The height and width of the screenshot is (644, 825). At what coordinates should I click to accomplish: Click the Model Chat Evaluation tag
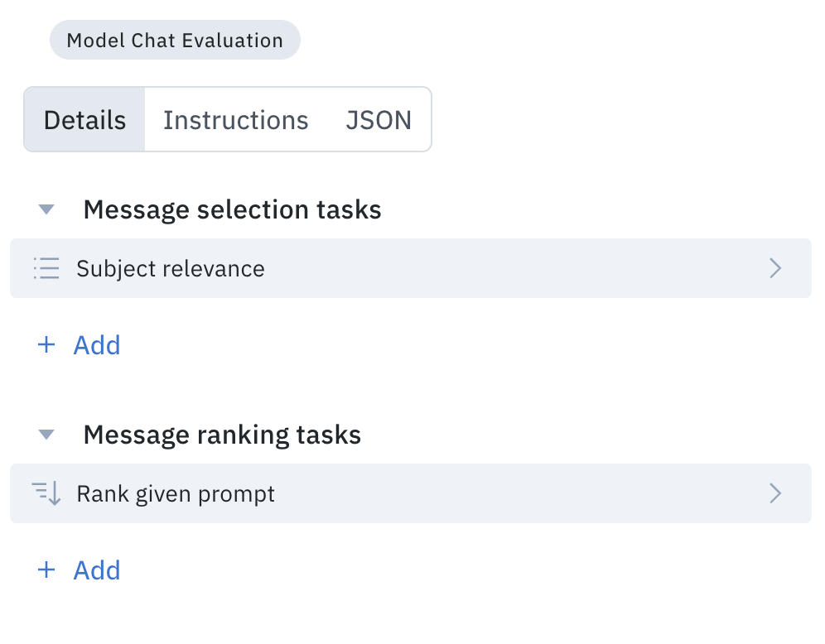point(175,40)
